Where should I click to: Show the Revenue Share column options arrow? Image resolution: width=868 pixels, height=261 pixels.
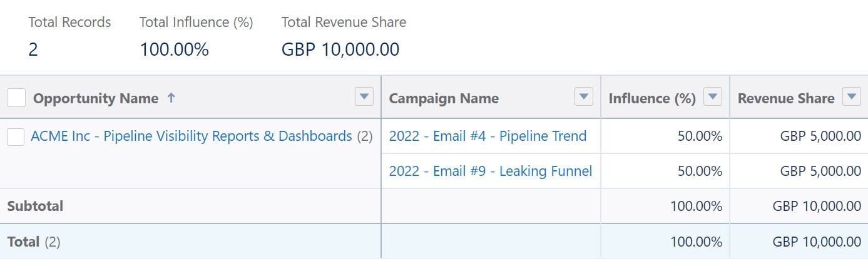851,97
